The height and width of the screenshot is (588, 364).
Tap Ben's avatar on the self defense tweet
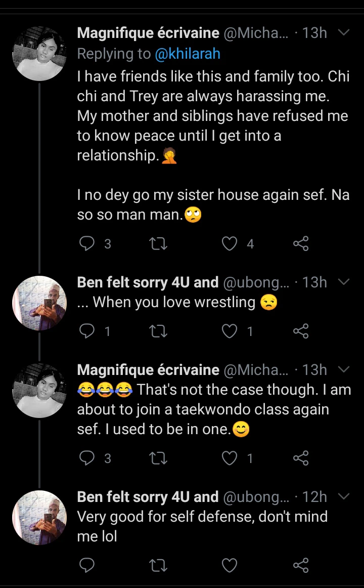pos(39,517)
